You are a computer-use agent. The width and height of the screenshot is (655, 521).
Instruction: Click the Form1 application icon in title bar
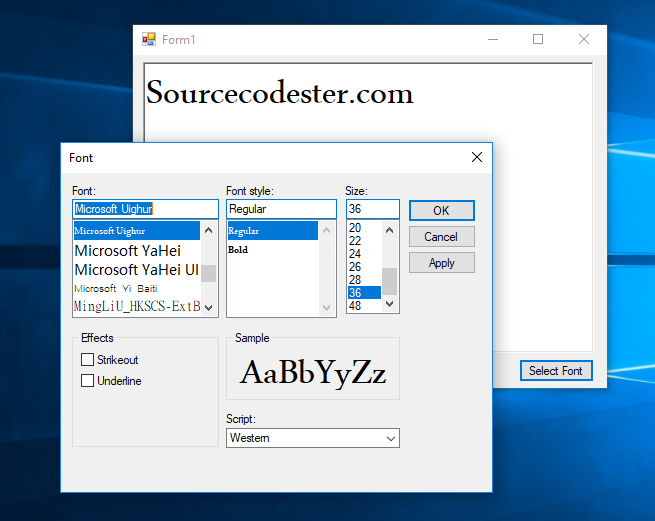pyautogui.click(x=149, y=39)
